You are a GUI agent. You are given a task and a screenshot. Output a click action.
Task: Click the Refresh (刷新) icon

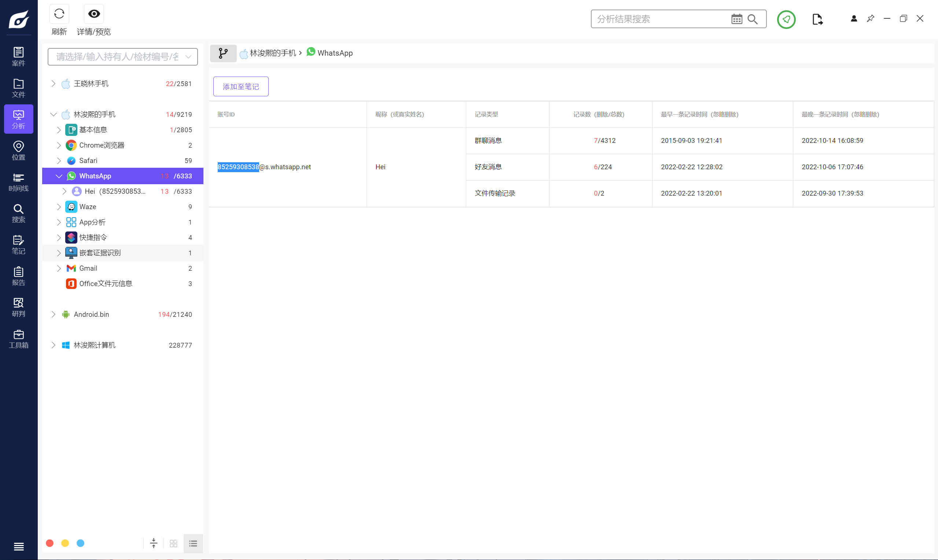[59, 14]
